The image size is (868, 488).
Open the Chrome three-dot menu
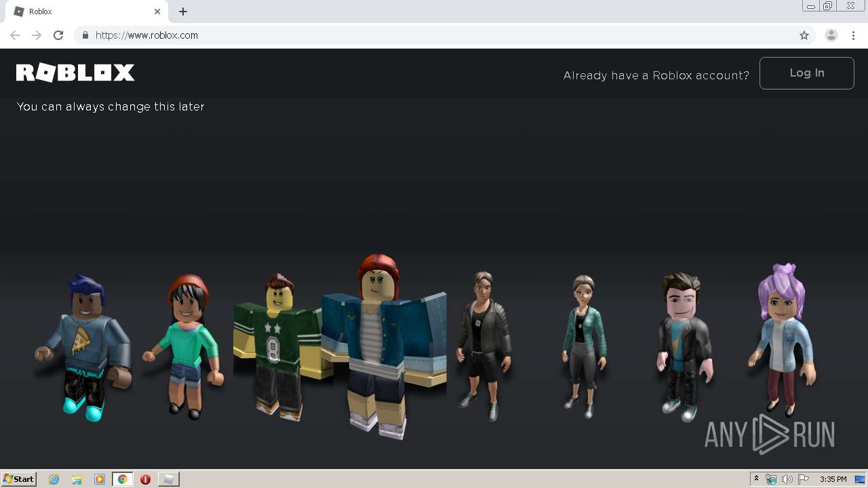pos(854,35)
